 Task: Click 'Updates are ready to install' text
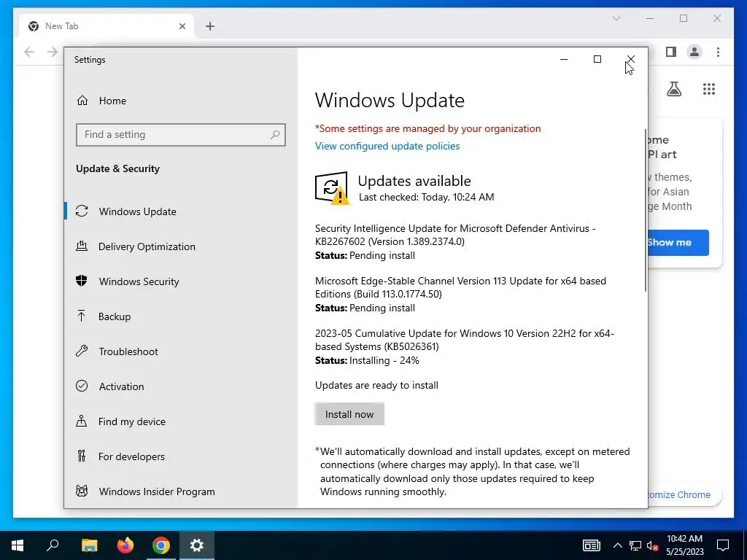376,385
